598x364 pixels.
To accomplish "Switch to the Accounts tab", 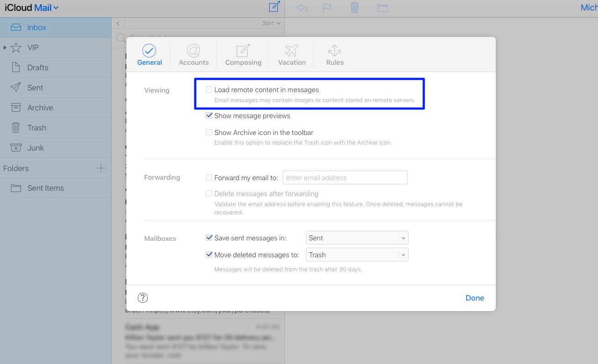I will point(193,55).
